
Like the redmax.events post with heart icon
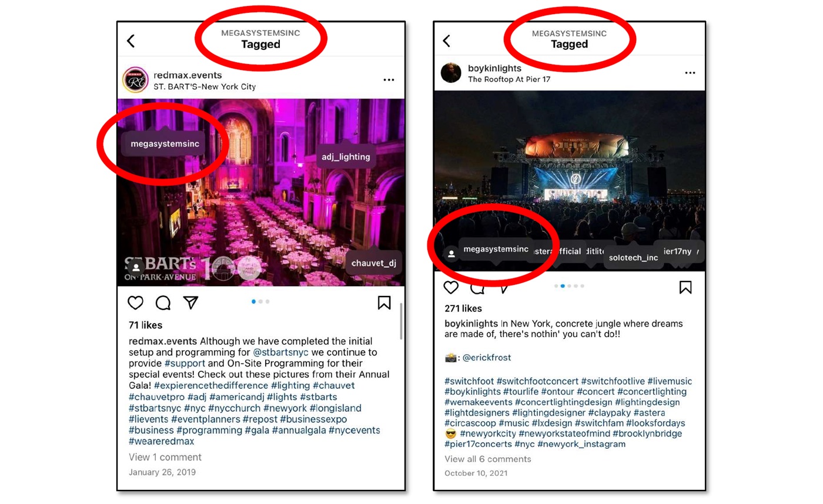136,303
